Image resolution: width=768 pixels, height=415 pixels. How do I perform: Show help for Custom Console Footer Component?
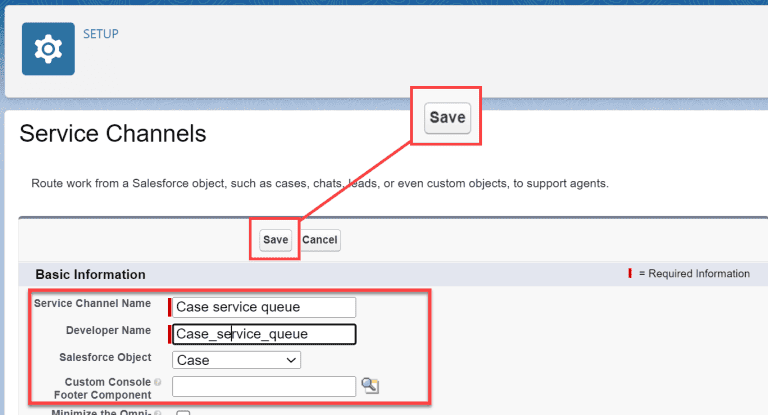(x=157, y=382)
